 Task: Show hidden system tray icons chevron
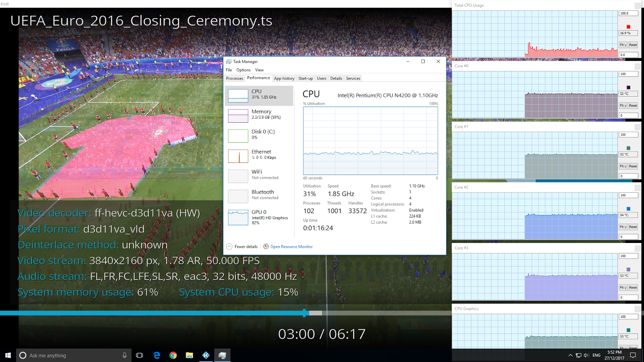570,355
